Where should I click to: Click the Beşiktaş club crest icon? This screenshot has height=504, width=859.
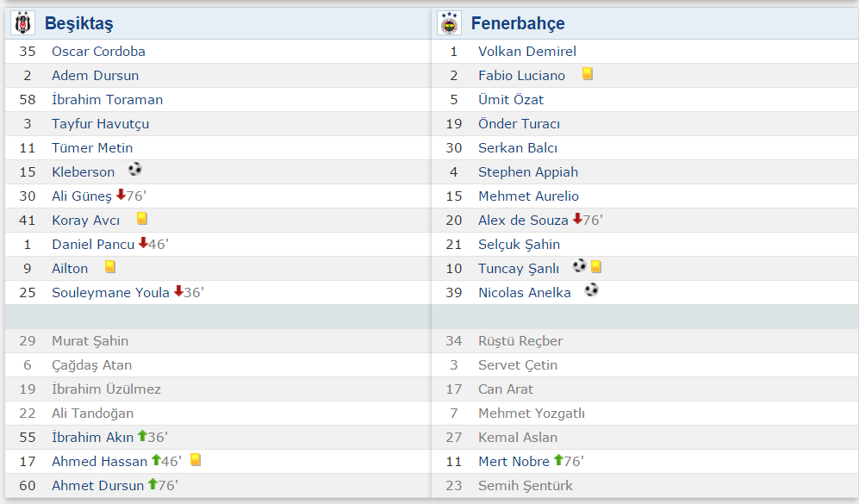[x=22, y=23]
